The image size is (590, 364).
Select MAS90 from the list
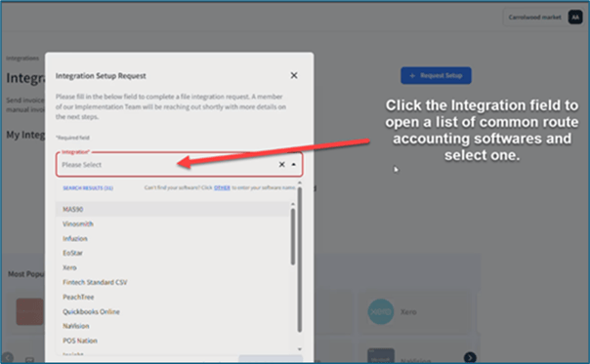173,210
